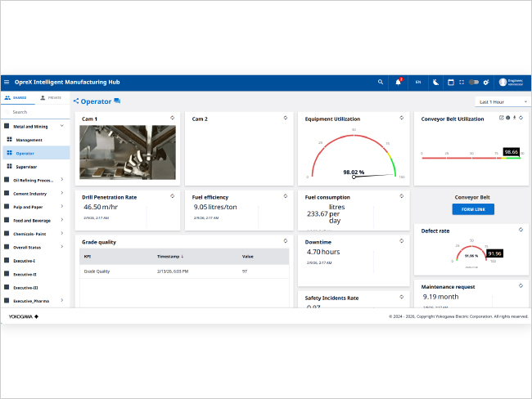Click the 9.05 litres/ton value

click(x=215, y=207)
